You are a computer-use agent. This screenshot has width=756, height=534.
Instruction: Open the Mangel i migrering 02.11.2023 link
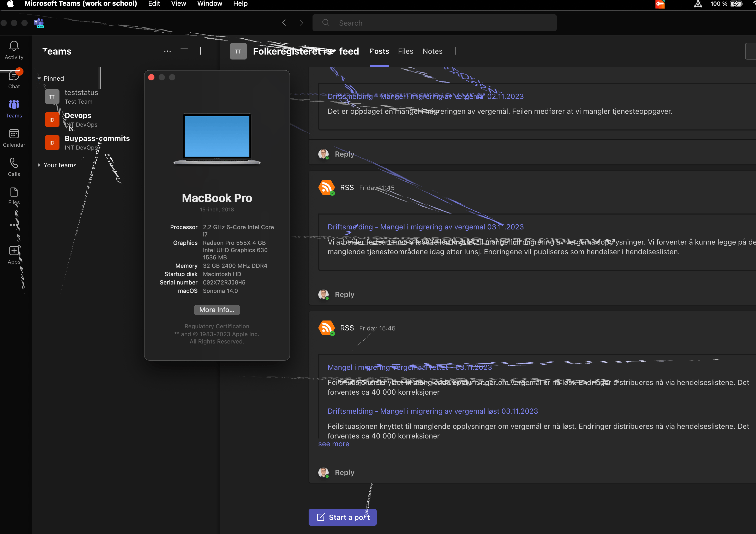pyautogui.click(x=425, y=96)
